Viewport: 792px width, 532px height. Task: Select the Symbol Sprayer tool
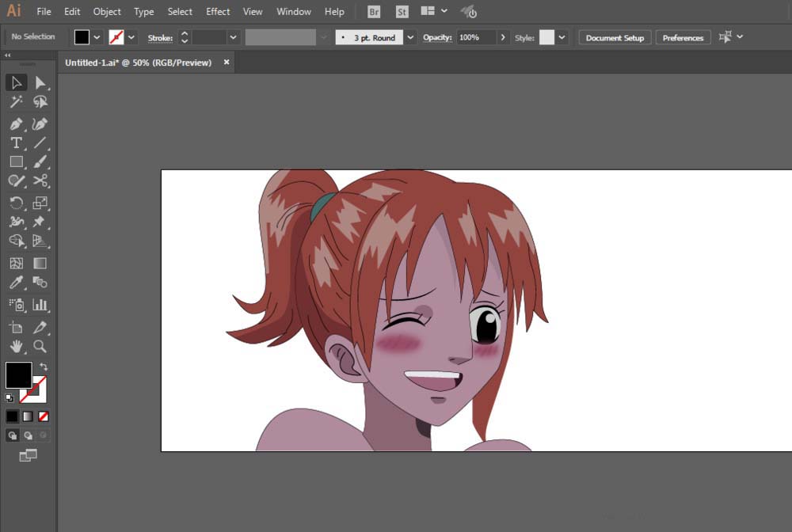(16, 304)
